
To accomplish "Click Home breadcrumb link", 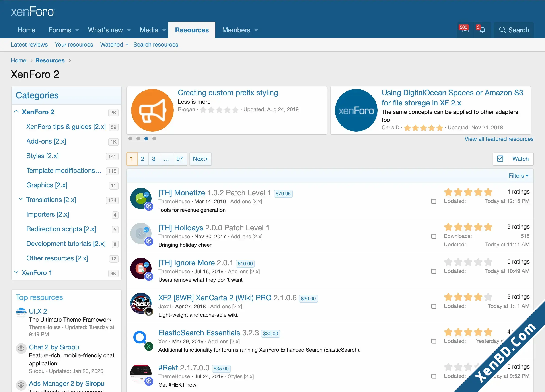I will [x=19, y=60].
